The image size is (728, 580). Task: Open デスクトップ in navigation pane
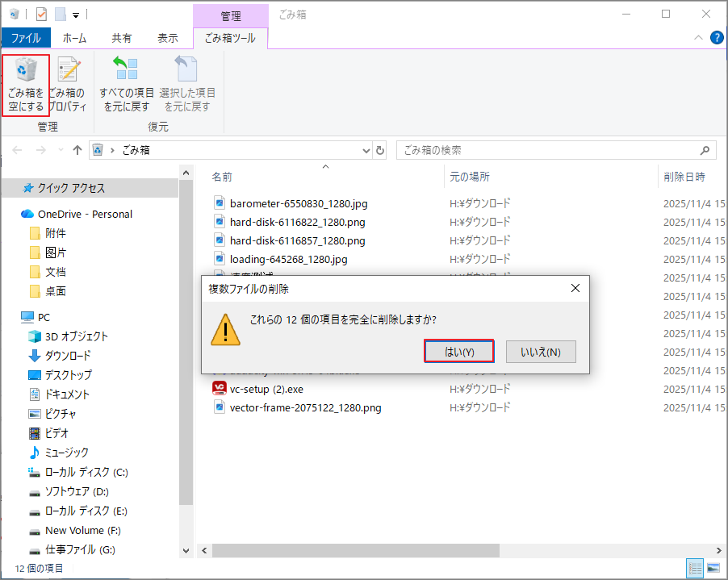[x=69, y=374]
